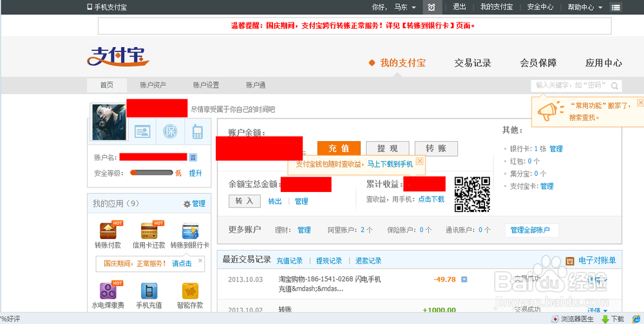The height and width of the screenshot is (324, 644).
Task: Click the 手机支付宝 phone icon link
Action: tap(107, 7)
